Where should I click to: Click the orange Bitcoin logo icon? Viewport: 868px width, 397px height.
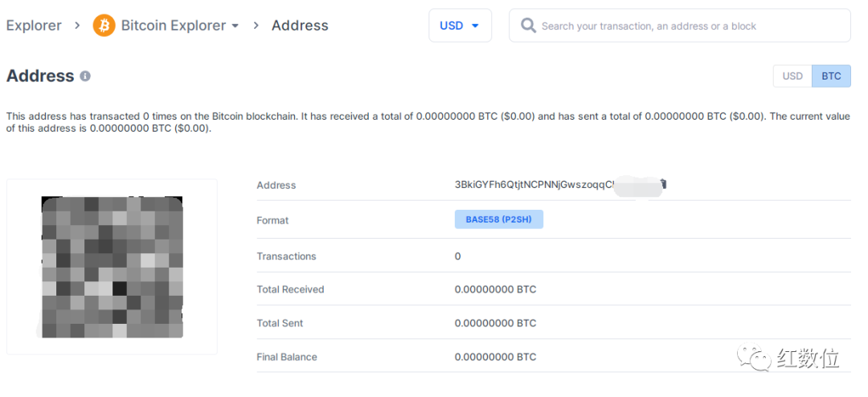[x=104, y=26]
